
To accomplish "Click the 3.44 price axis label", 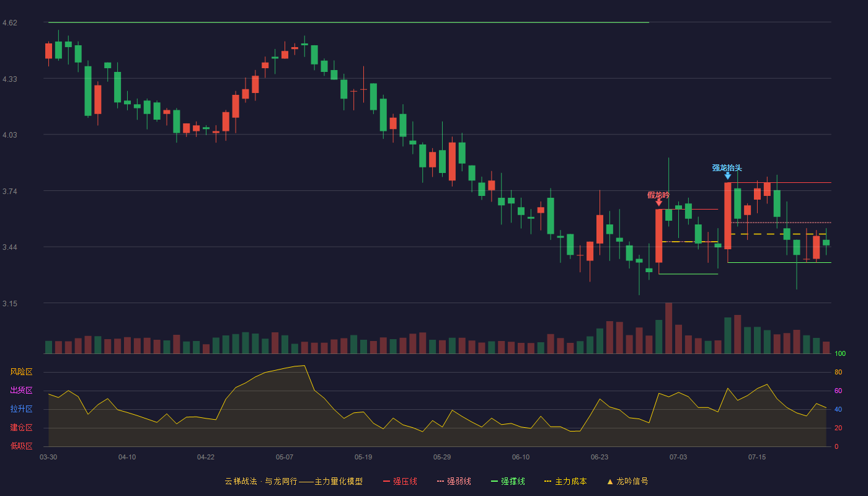I will coord(10,247).
